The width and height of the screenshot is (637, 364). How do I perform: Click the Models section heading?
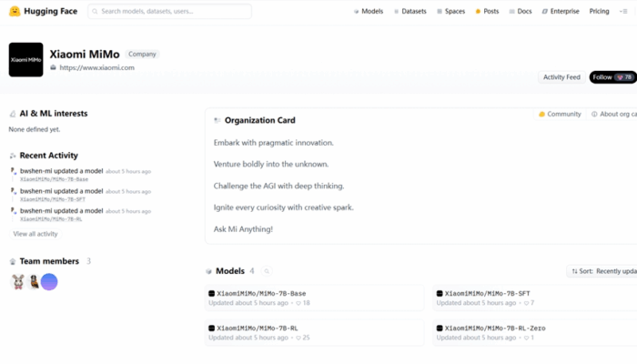[x=230, y=271]
